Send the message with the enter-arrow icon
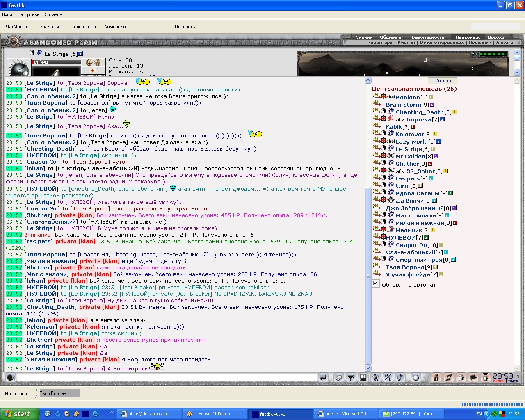The image size is (525, 420). click(x=323, y=378)
